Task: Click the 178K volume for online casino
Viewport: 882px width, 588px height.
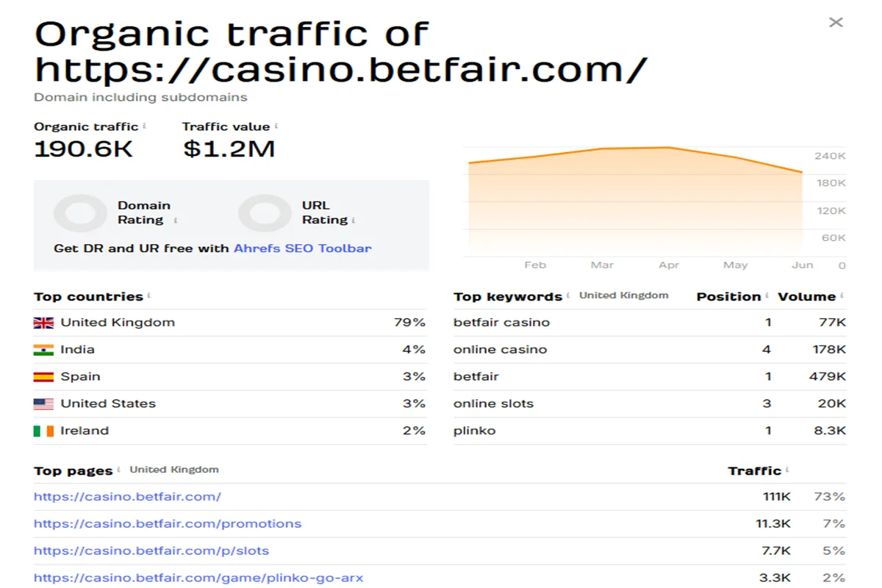Action: [830, 350]
